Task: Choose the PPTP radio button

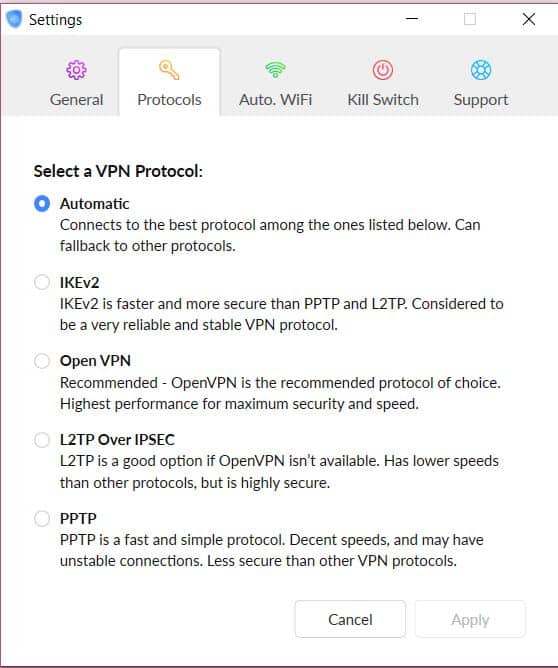Action: [42, 518]
